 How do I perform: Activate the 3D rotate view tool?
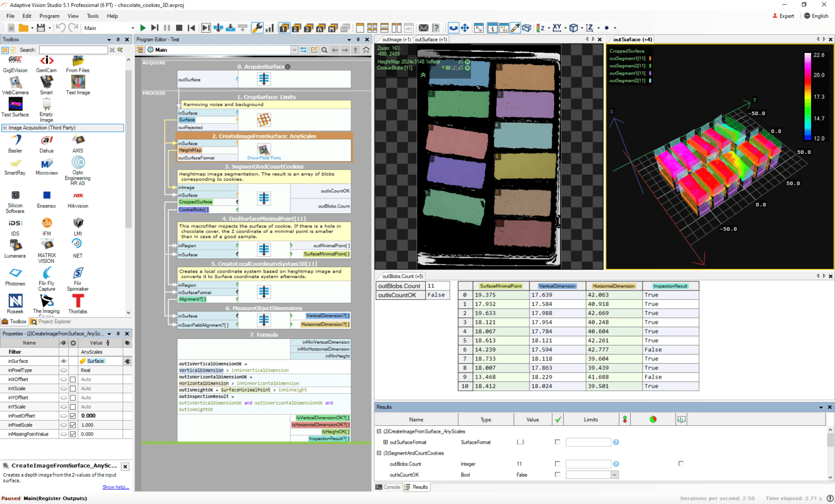[x=453, y=27]
